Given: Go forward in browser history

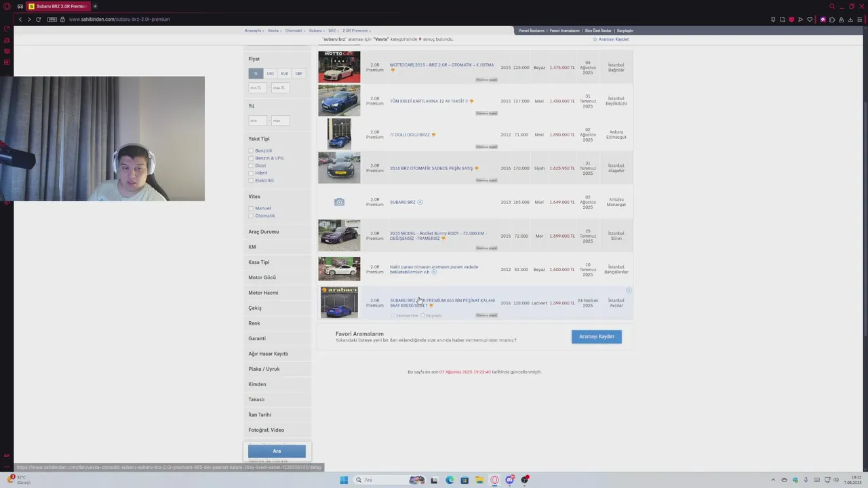Looking at the screenshot, I should click(x=29, y=19).
